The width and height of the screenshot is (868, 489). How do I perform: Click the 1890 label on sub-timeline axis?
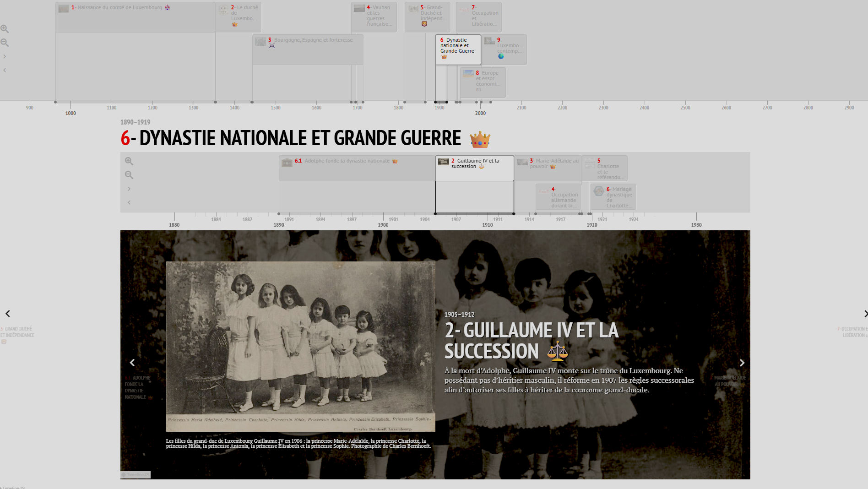[279, 225]
